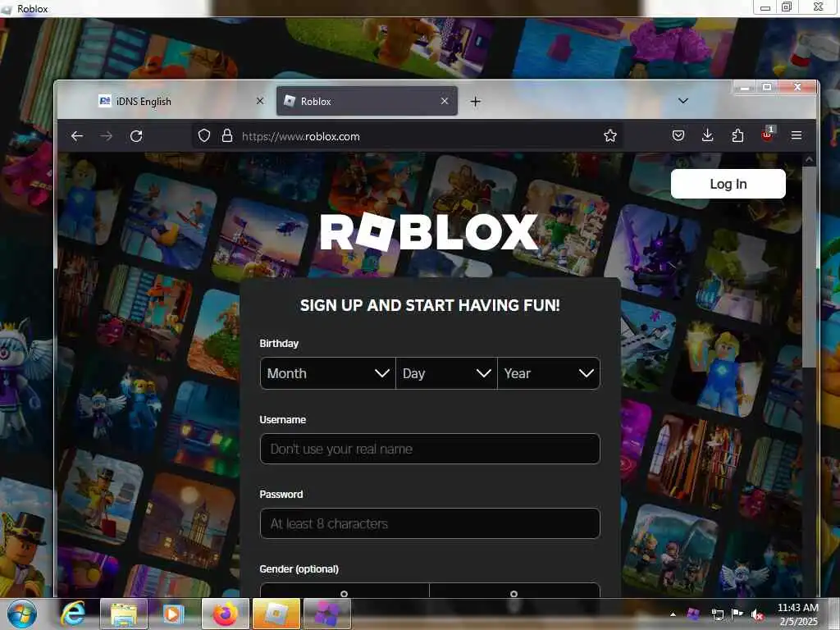Select the Roblox browser tab
This screenshot has width=840, height=630.
pos(367,101)
